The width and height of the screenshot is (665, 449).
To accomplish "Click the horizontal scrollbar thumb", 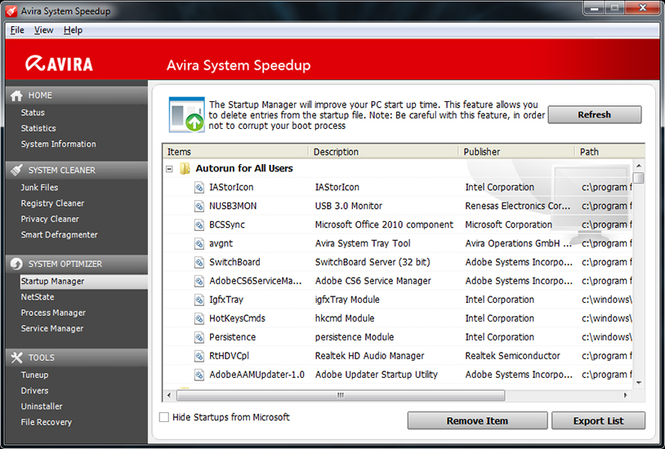I will [341, 395].
